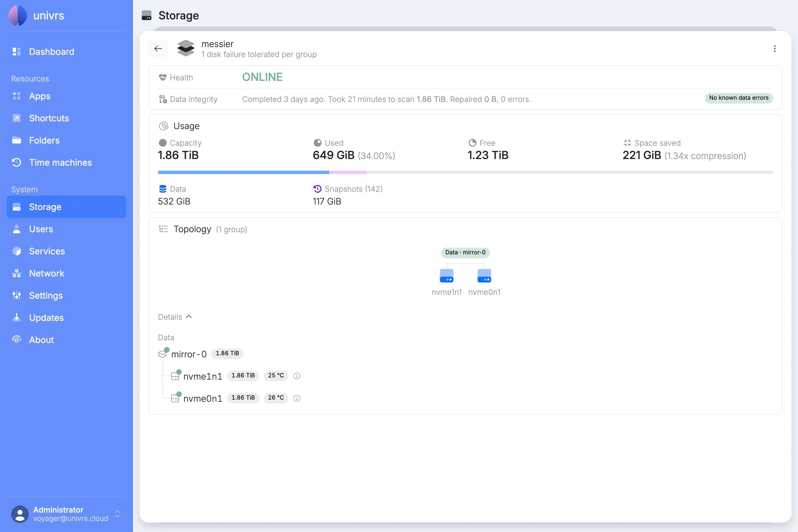Open Folders from the sidebar
Viewport: 798px width, 532px height.
tap(66, 140)
